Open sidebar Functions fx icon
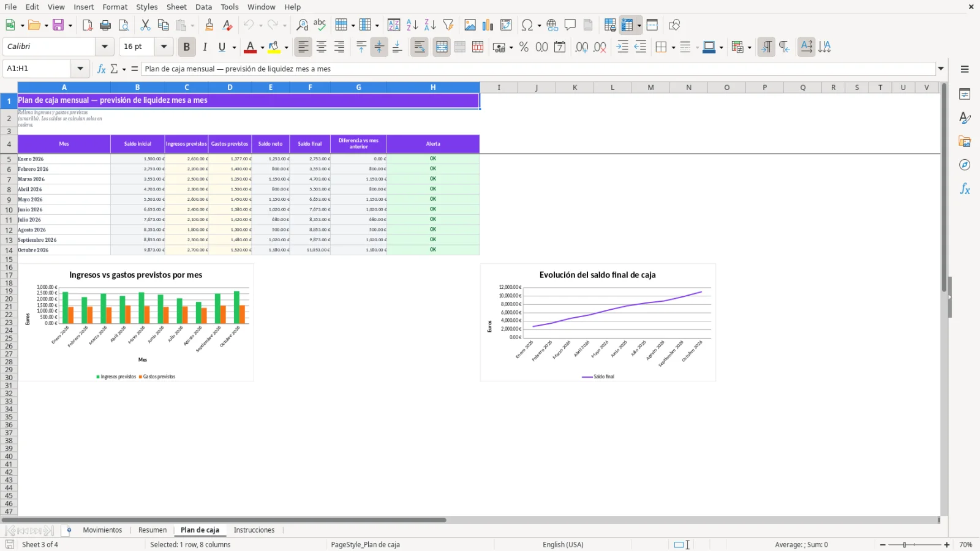The width and height of the screenshot is (980, 551). pyautogui.click(x=965, y=189)
